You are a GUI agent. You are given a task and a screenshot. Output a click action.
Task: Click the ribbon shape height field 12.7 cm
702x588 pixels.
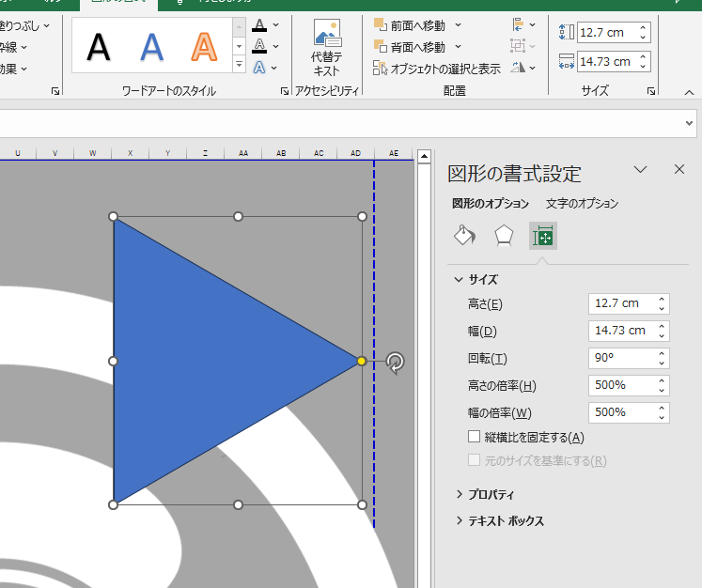point(607,33)
